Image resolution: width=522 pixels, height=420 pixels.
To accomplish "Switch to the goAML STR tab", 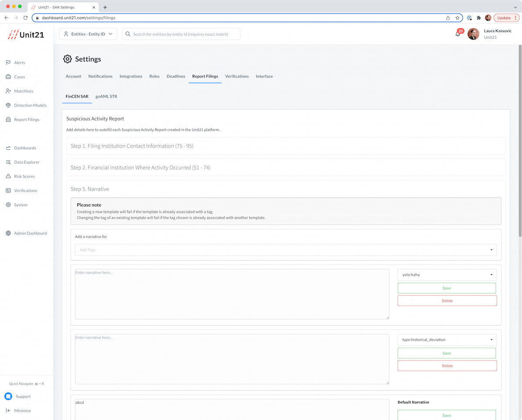I will point(106,97).
